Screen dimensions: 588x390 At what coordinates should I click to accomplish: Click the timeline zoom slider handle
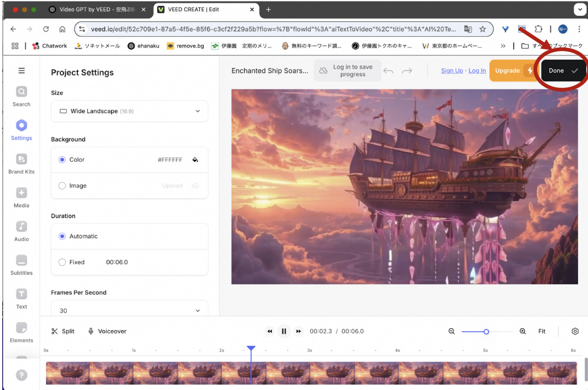coord(486,332)
